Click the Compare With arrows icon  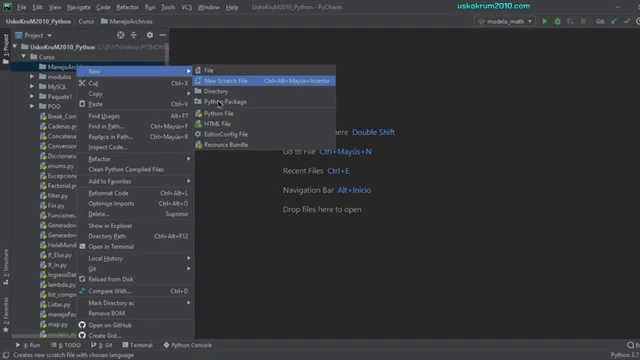(82, 291)
